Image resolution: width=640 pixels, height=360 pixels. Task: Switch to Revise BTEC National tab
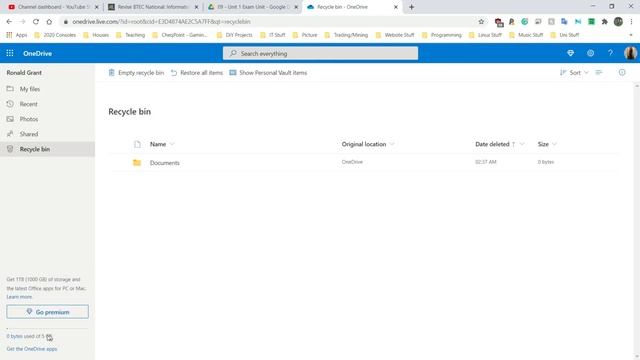tap(153, 7)
